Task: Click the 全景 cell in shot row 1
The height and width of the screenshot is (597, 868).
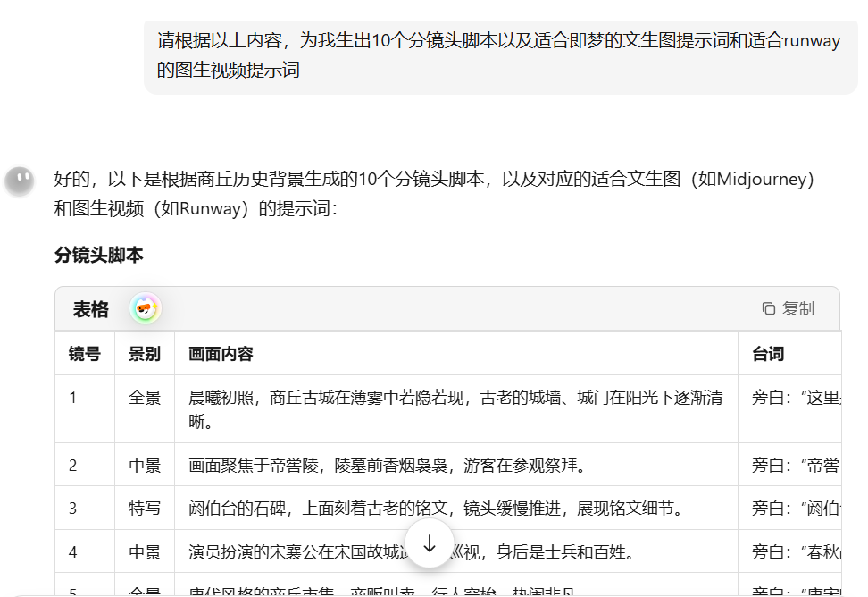Action: pyautogui.click(x=145, y=398)
